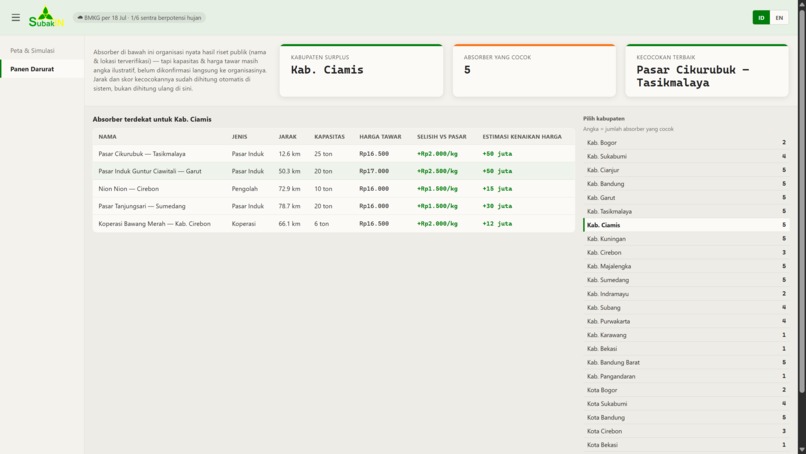Image resolution: width=806 pixels, height=454 pixels.
Task: Open the BMKG weather status badge
Action: pyautogui.click(x=139, y=17)
